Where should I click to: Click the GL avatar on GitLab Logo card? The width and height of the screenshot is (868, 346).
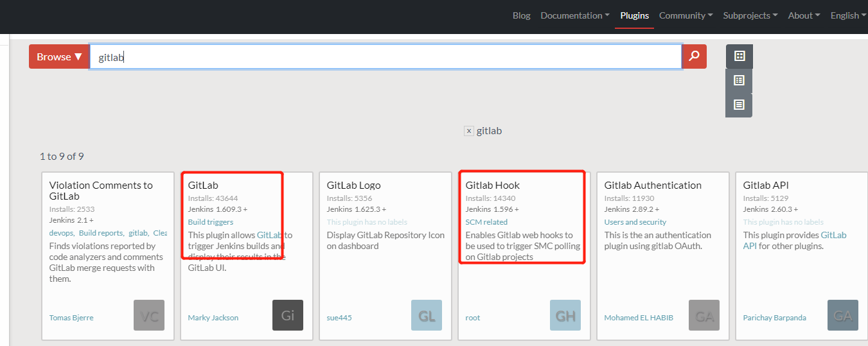coord(427,315)
